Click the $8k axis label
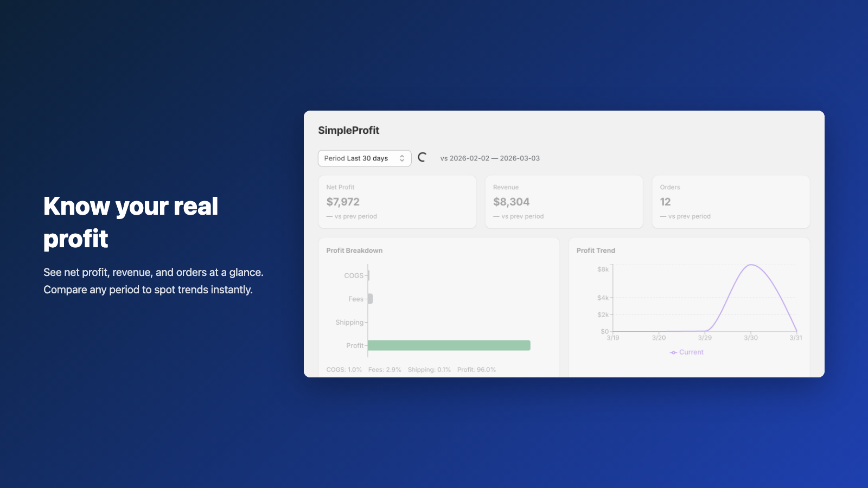The image size is (868, 488). (603, 269)
